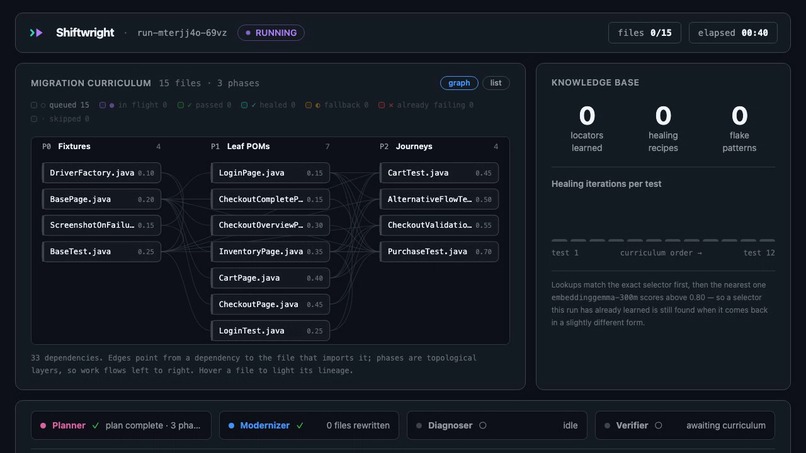Click the P2 Journeys phase header
Viewport: 806px width, 453px height.
click(x=439, y=147)
